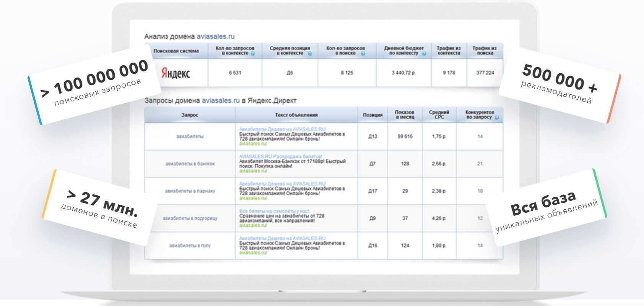This screenshot has width=644, height=306.
Task: Select the query авиабилеты в подгорицу
Action: 190,219
